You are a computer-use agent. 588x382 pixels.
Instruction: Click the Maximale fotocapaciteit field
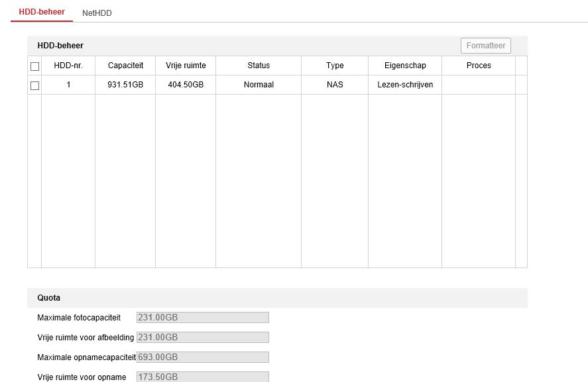pos(202,318)
